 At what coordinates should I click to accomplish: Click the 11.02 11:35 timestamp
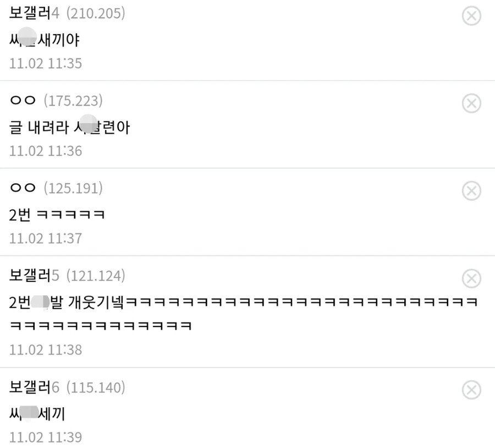pyautogui.click(x=46, y=63)
